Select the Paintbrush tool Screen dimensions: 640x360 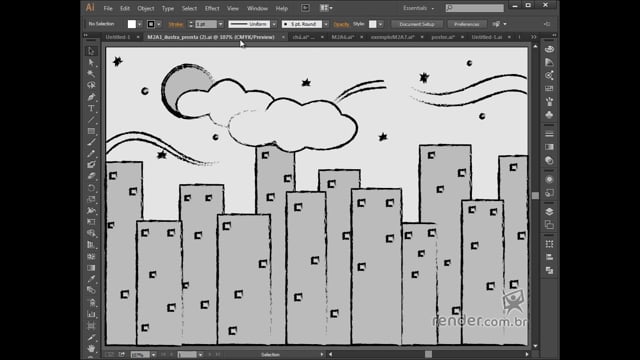[x=91, y=142]
